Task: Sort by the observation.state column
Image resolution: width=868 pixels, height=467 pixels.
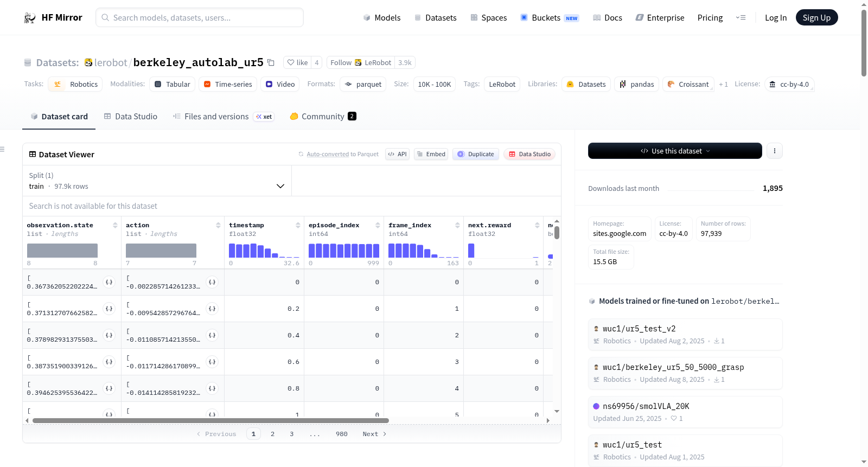Action: [x=115, y=225]
